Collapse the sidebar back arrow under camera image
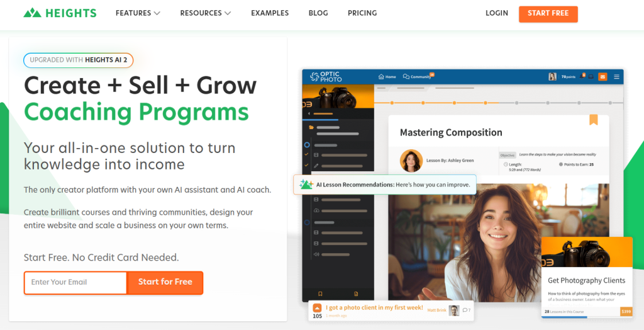 click(x=309, y=113)
